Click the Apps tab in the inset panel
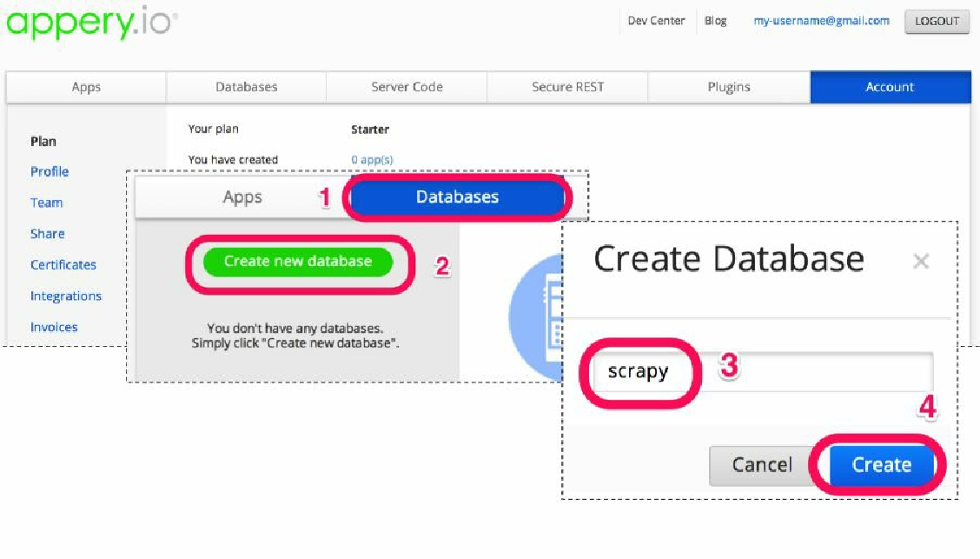This screenshot has height=559, width=980. coord(242,197)
